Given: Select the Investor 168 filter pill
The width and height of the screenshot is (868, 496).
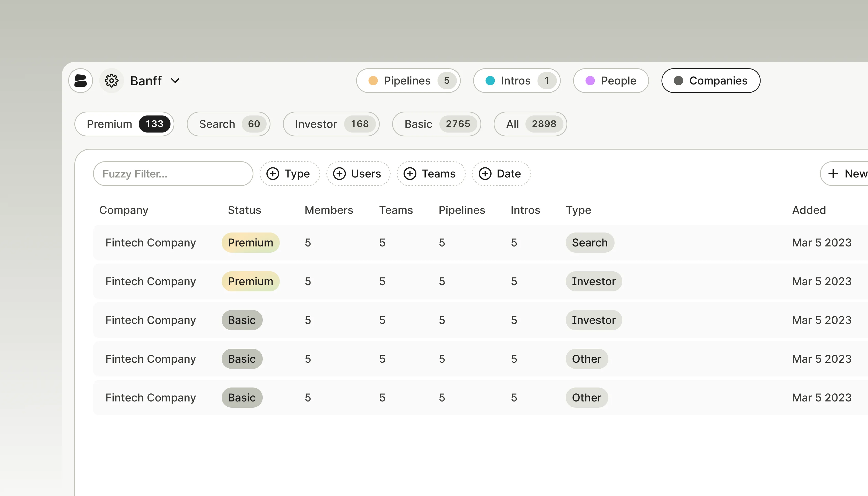Looking at the screenshot, I should [331, 124].
